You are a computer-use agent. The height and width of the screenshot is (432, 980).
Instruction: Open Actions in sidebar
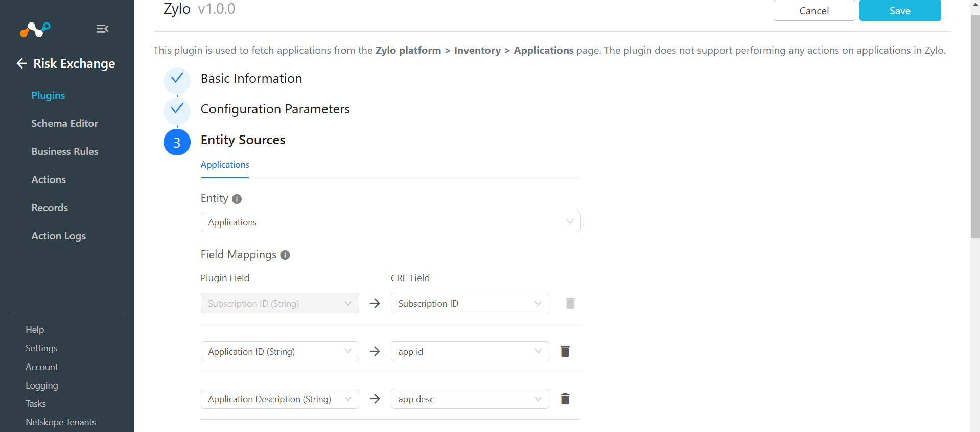pyautogui.click(x=49, y=179)
